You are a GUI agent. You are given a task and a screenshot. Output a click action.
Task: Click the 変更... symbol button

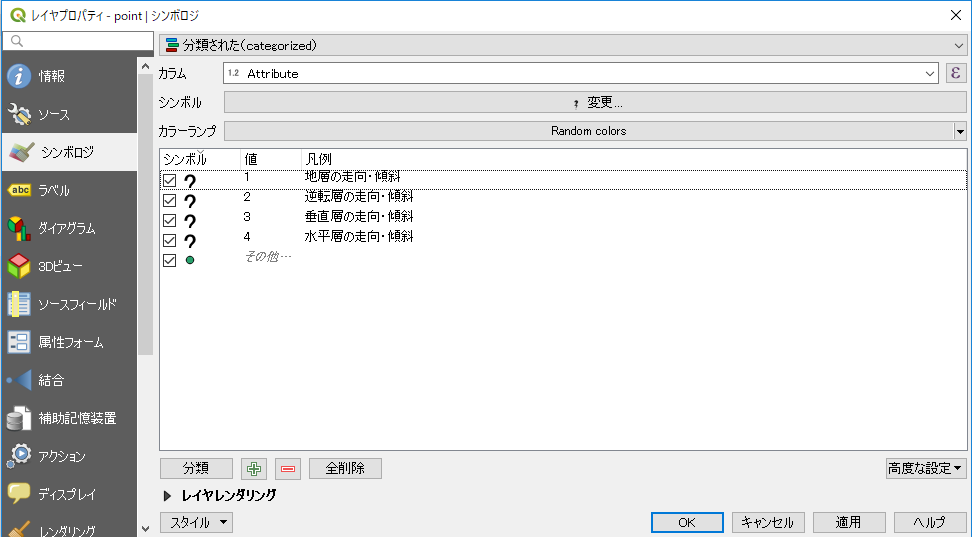(595, 103)
